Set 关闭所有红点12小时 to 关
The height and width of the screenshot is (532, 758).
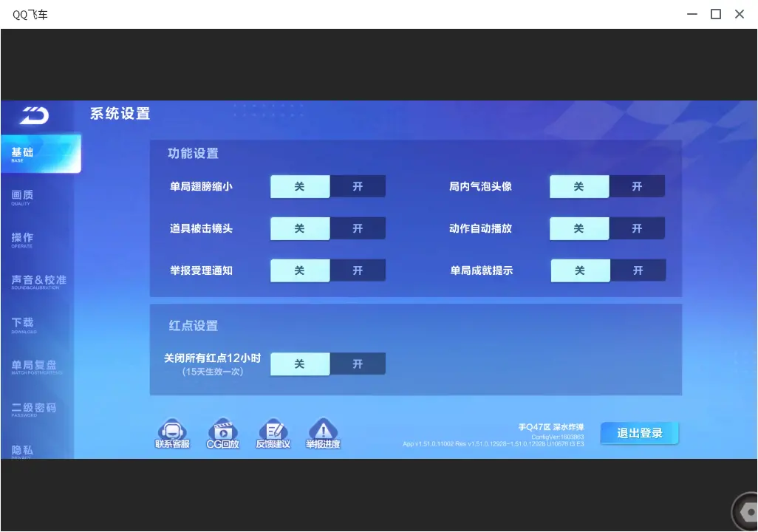300,364
